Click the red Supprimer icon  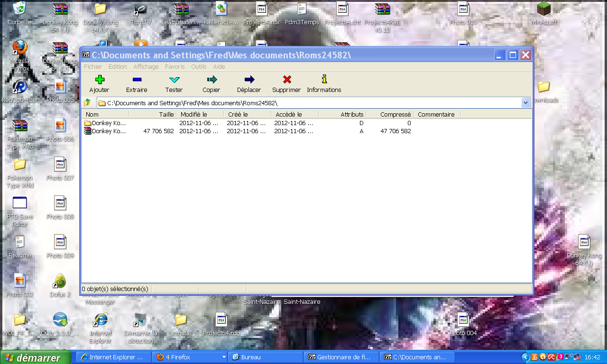286,83
